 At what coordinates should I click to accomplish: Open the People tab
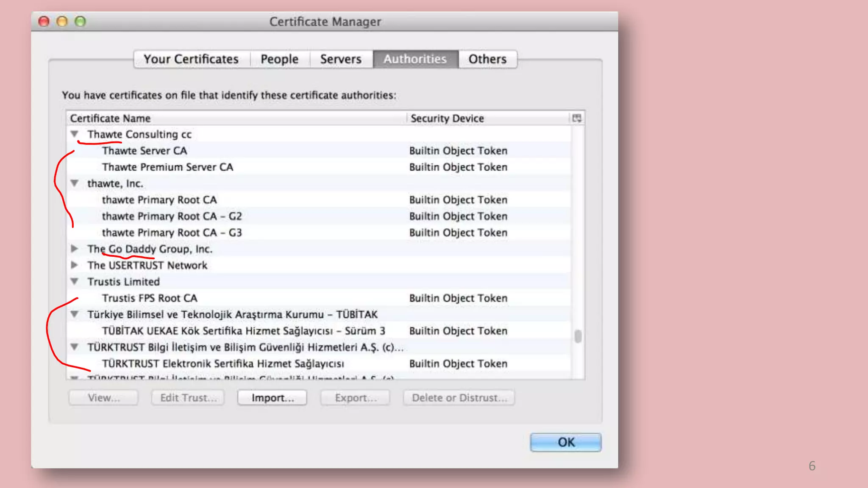point(279,59)
